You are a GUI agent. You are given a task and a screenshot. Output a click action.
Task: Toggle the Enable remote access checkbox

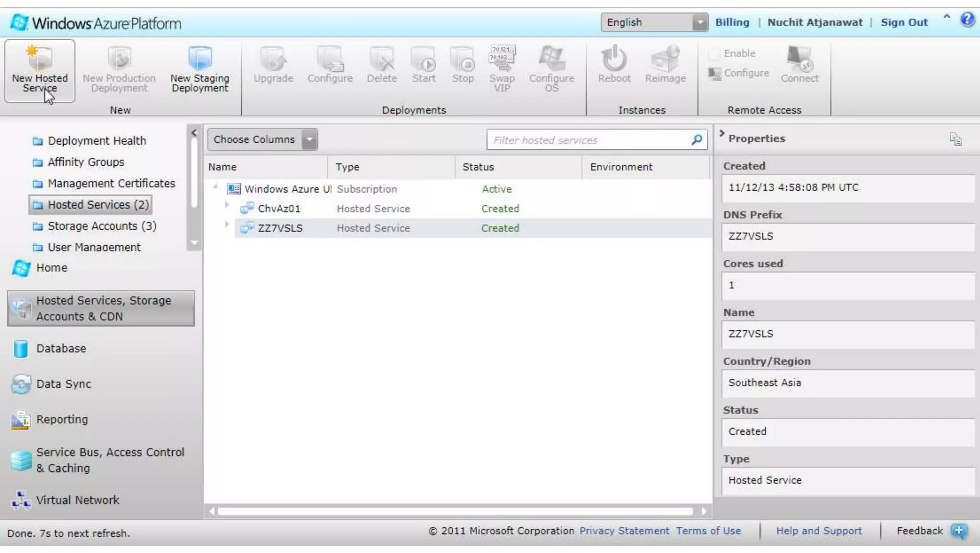pos(714,54)
